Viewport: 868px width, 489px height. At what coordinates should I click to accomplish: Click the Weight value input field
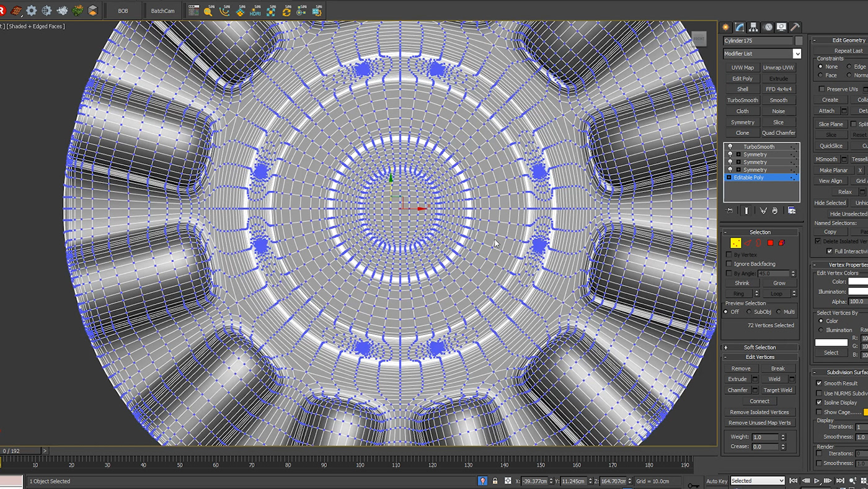[x=765, y=437]
